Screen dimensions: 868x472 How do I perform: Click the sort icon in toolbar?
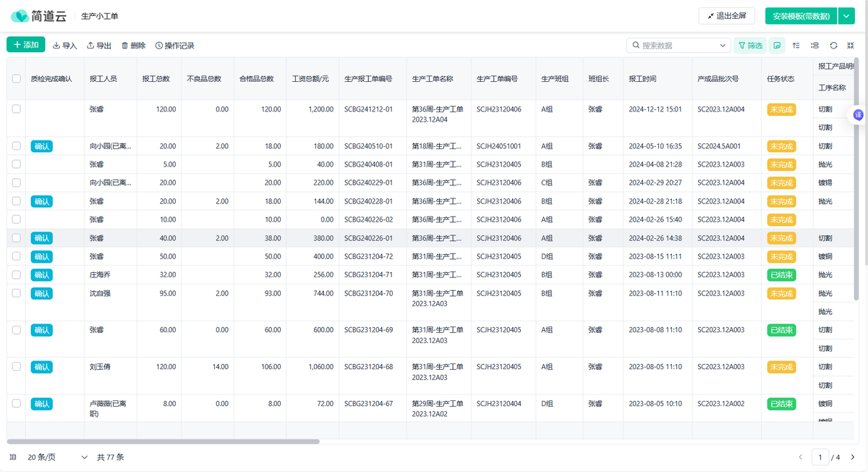[796, 46]
